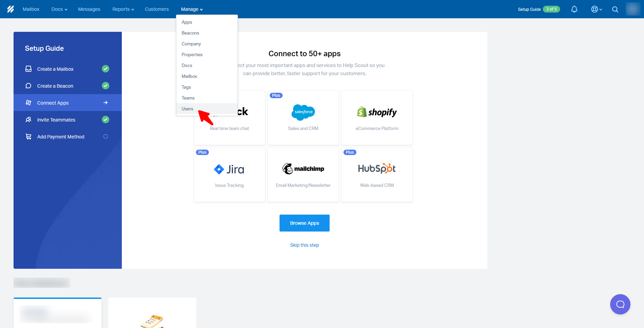Click the 3 of 5 progress badge

551,9
